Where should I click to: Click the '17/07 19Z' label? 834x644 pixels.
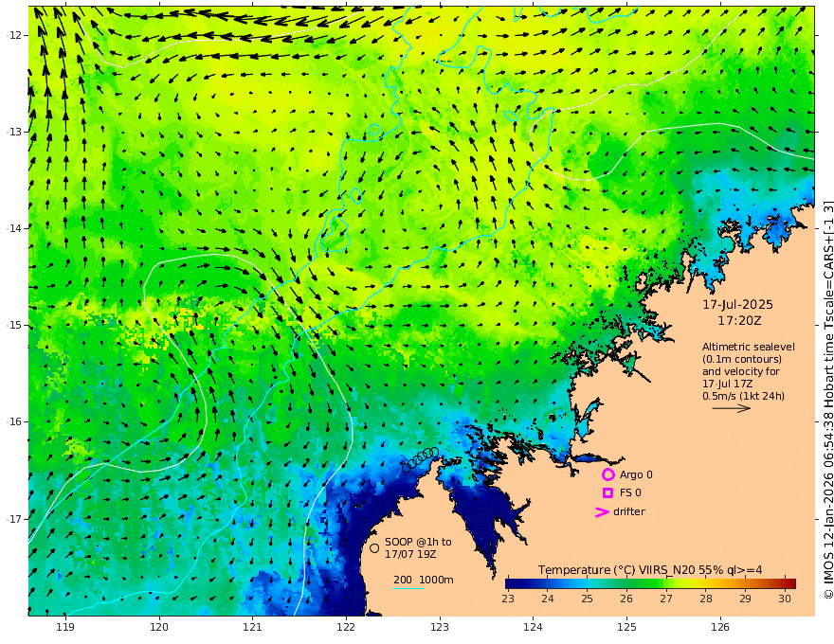[x=410, y=554]
